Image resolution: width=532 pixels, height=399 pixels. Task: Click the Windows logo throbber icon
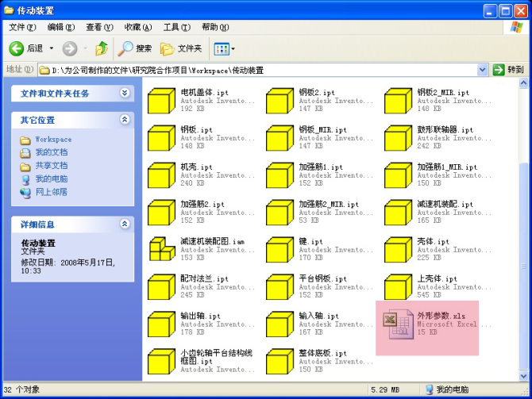(x=516, y=27)
